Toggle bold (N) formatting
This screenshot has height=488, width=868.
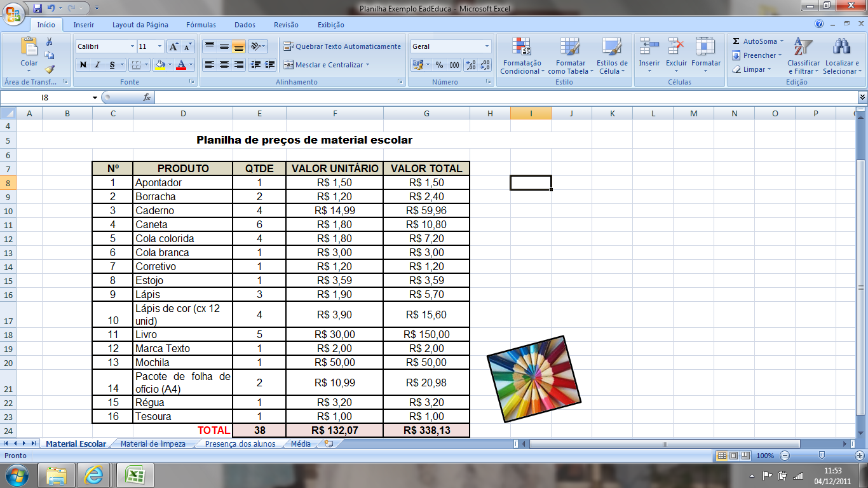[83, 65]
